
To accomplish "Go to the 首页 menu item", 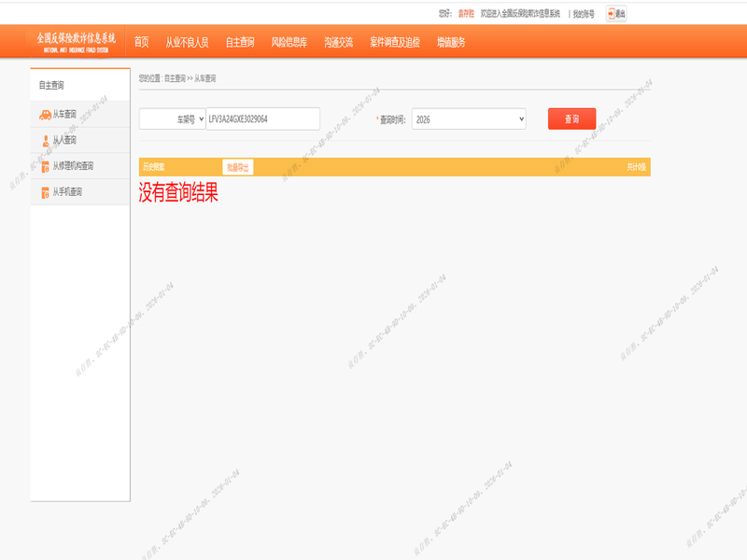I will 141,42.
